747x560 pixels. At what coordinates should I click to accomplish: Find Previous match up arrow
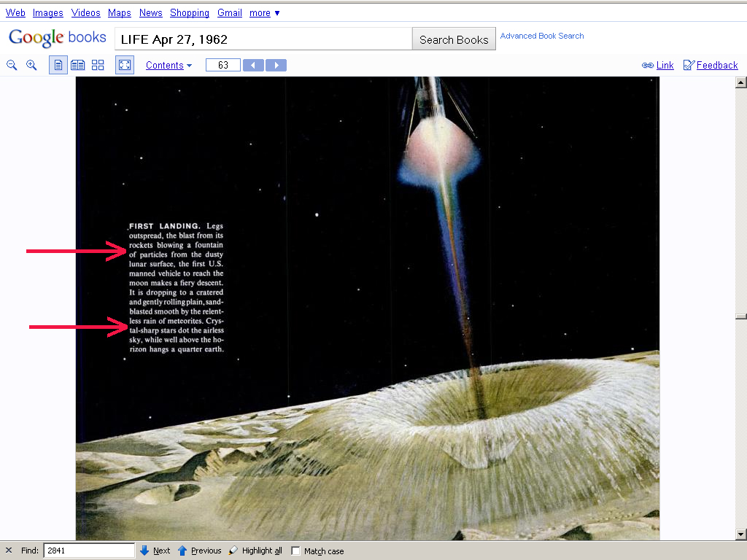(182, 551)
